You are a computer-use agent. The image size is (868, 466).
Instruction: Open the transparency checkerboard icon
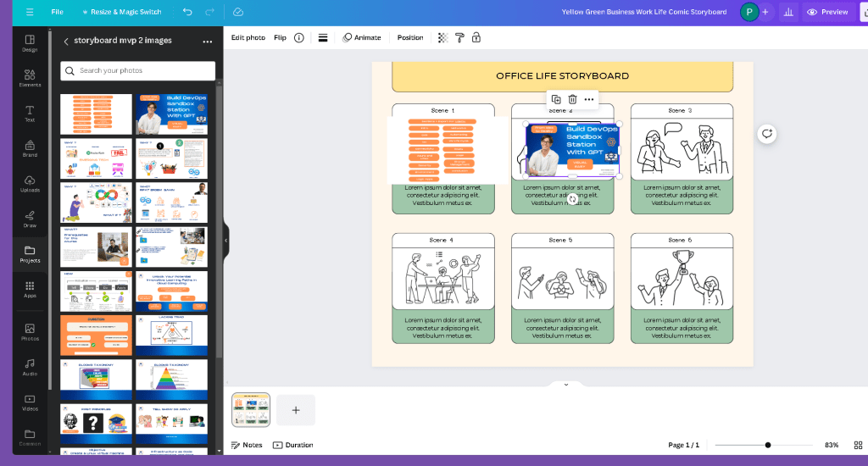[442, 37]
